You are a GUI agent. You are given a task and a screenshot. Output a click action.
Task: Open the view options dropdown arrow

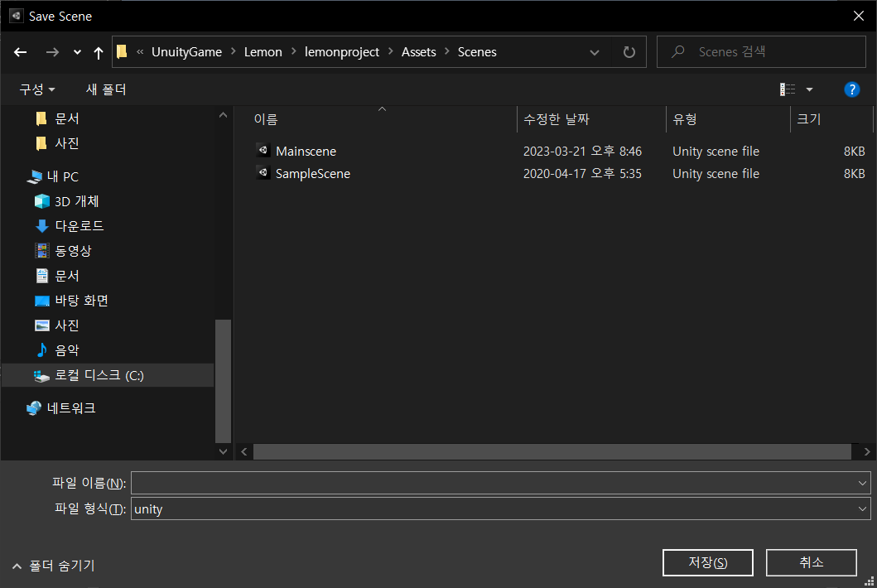(809, 89)
